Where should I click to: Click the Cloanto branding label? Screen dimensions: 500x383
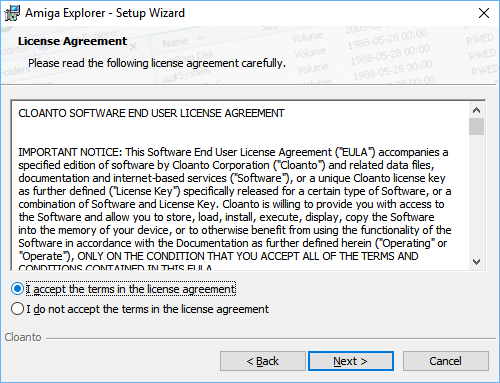[x=23, y=337]
